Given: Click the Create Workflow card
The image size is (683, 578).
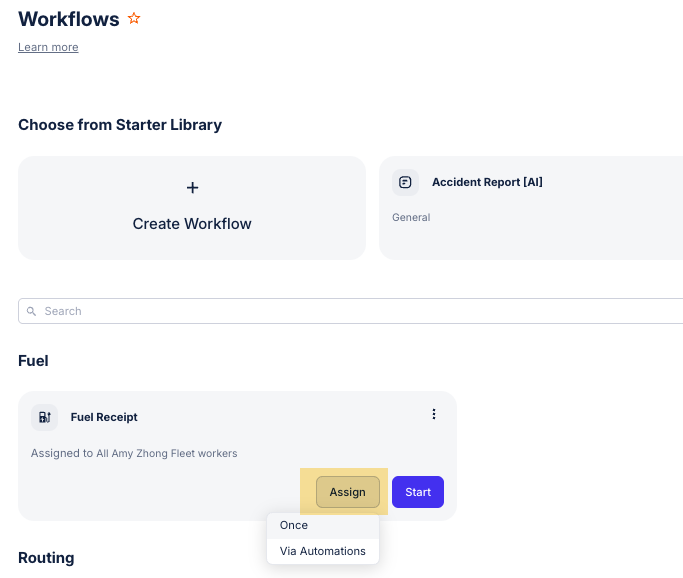Looking at the screenshot, I should click(x=192, y=208).
